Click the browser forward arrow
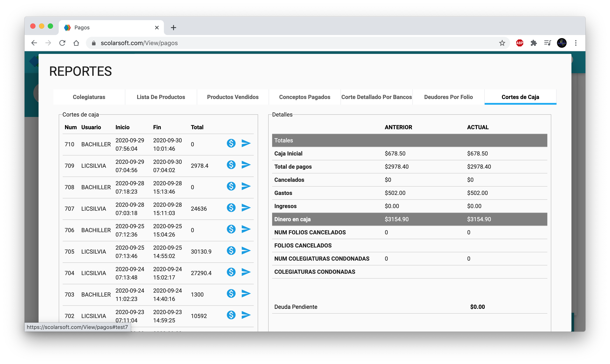Image resolution: width=610 pixels, height=364 pixels. pos(48,43)
